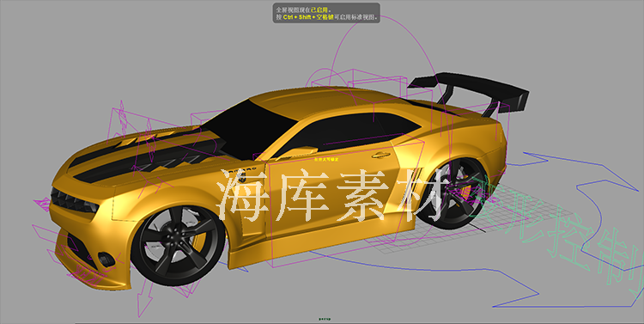Select the magenta arrow control below front wheel
Viewport: 644px width, 324px height.
click(143, 300)
